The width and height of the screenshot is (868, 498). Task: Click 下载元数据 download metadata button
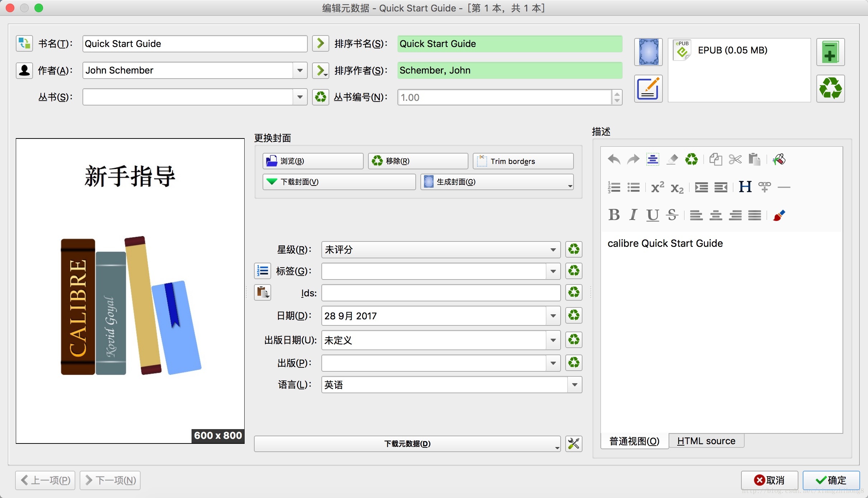(407, 444)
